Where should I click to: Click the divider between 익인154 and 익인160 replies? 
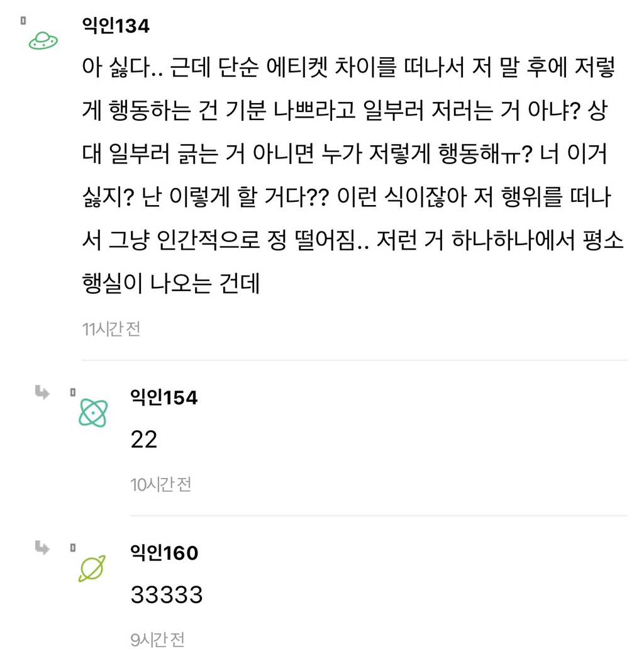(379, 516)
